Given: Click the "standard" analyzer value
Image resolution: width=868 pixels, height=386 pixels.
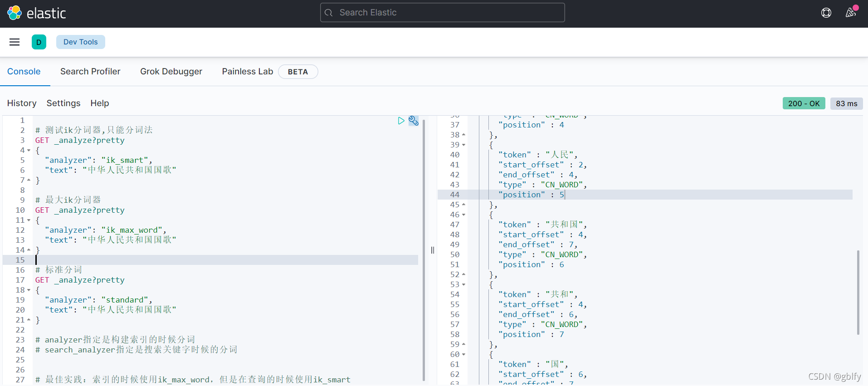Looking at the screenshot, I should pos(125,300).
